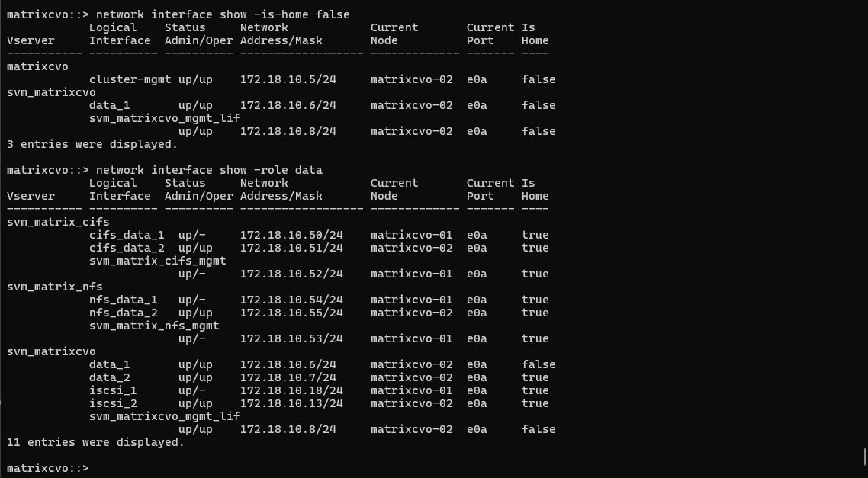Click the nfs_data_1 interface name
Screen dimensions: 868x478
(x=123, y=300)
